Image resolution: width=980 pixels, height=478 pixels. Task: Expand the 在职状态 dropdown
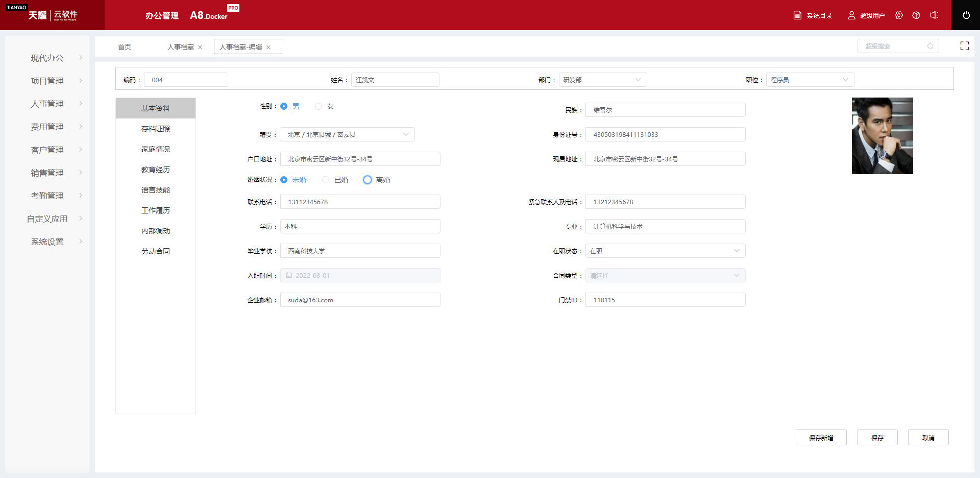pos(665,251)
